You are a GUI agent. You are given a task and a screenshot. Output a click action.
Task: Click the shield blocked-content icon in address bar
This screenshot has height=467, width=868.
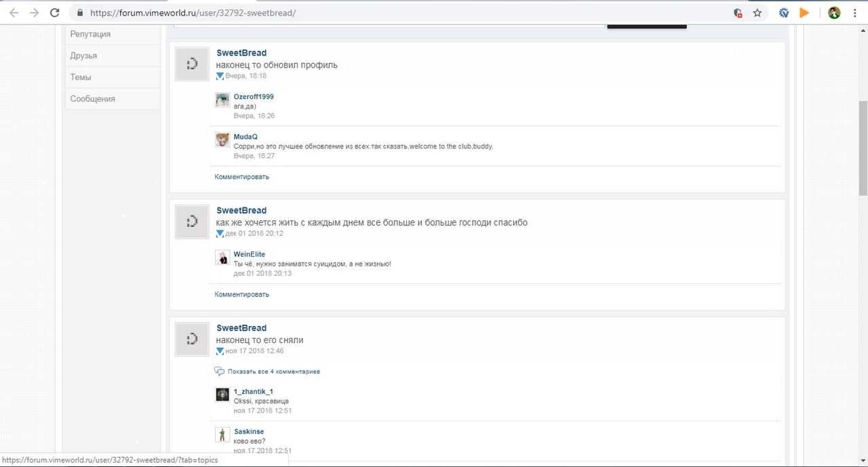click(x=738, y=13)
